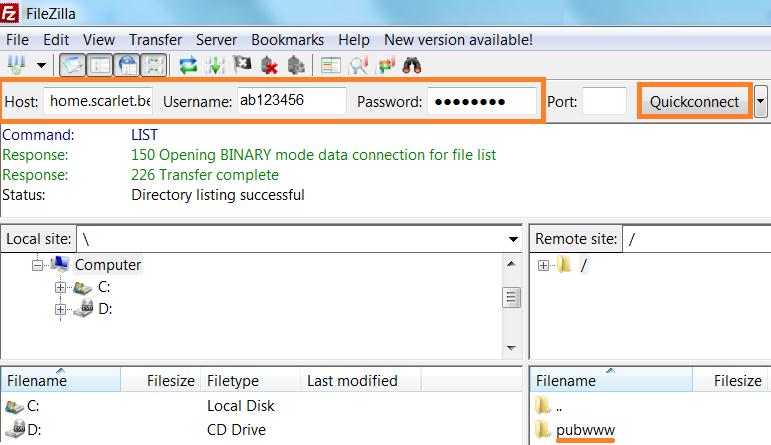Open the Bookmarks menu
The height and width of the screenshot is (445, 771).
[x=288, y=39]
